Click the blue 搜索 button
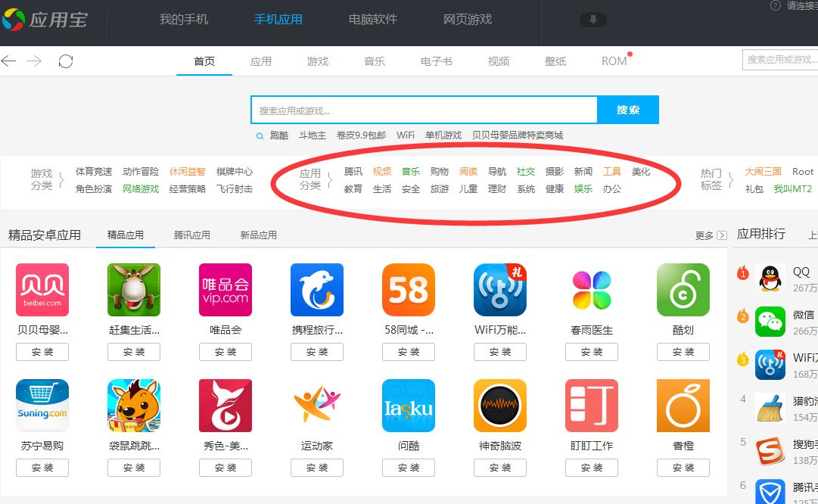818x504 pixels. tap(628, 110)
